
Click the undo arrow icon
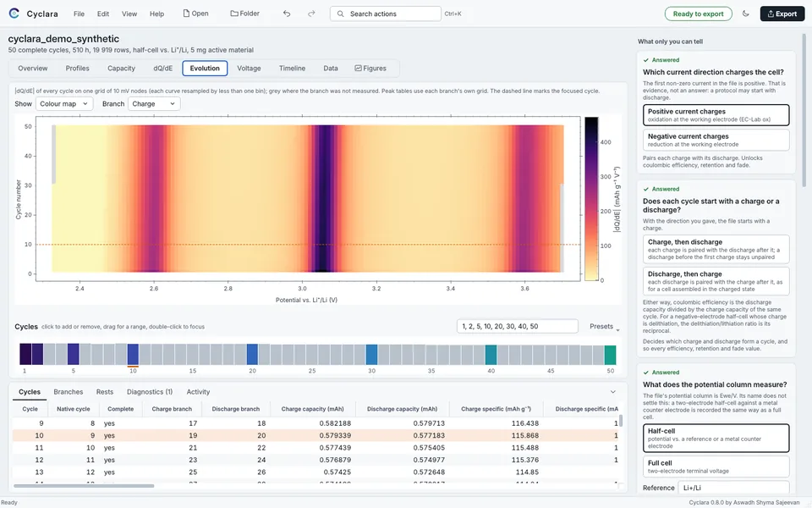coord(287,14)
